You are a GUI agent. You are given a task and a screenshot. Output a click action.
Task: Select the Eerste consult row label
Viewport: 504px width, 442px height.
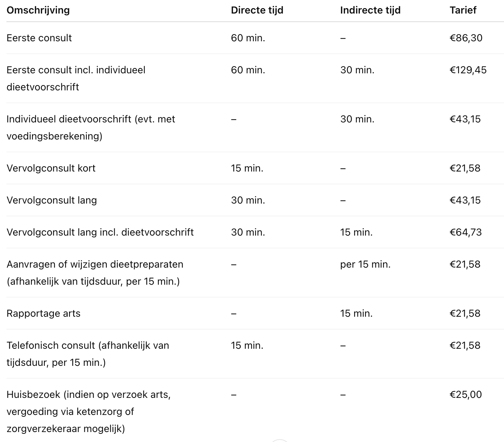(x=39, y=38)
